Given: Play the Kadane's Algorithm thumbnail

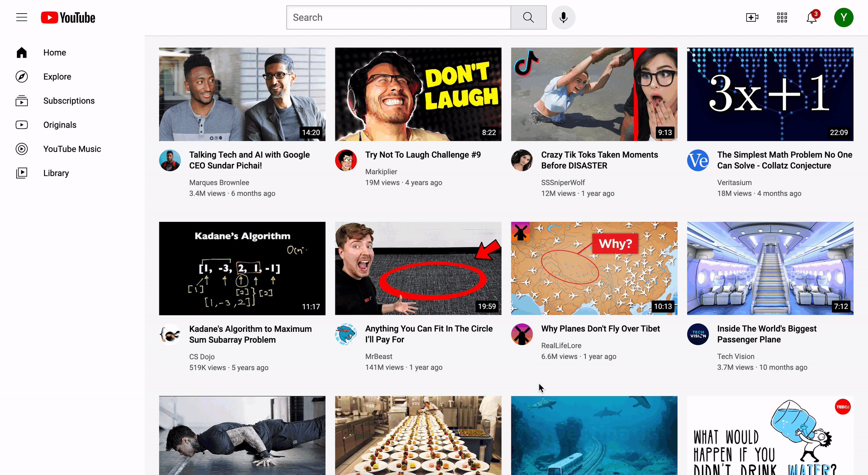Looking at the screenshot, I should [242, 268].
